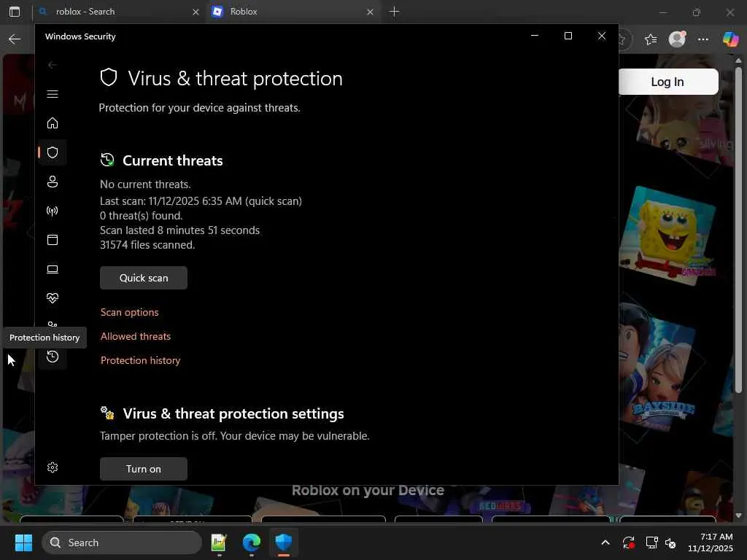Open Firewall & network protection antenna icon

pos(53,211)
